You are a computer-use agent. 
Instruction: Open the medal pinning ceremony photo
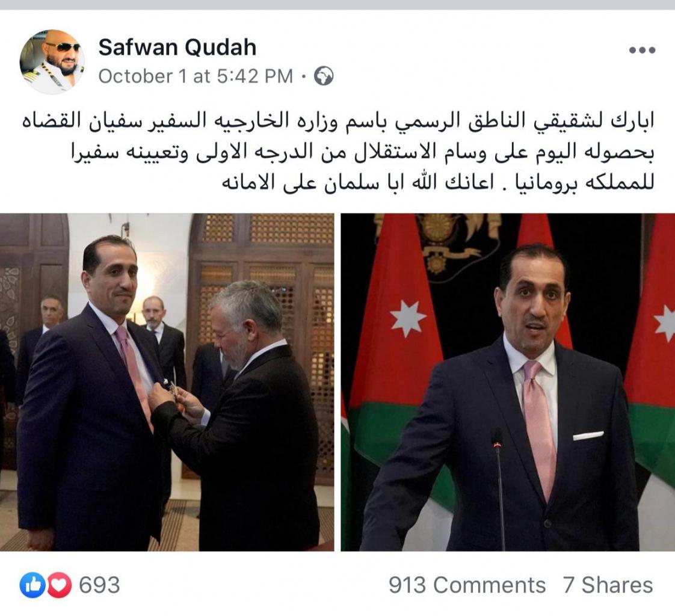167,382
